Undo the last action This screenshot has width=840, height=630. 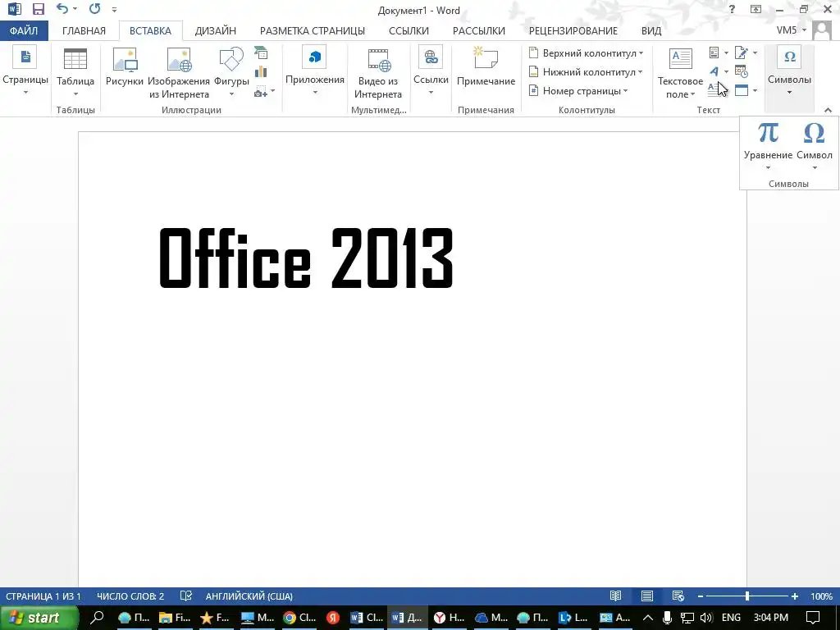point(62,8)
